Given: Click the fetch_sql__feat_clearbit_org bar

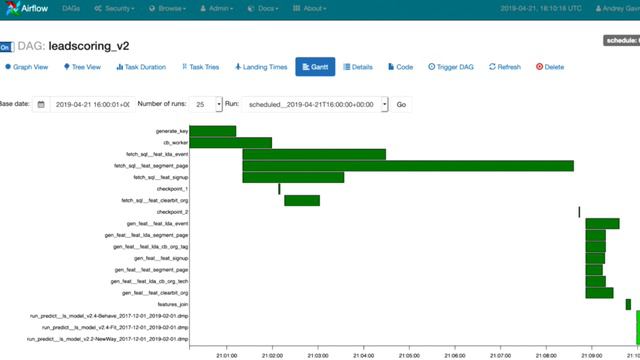Looking at the screenshot, I should pyautogui.click(x=302, y=200).
